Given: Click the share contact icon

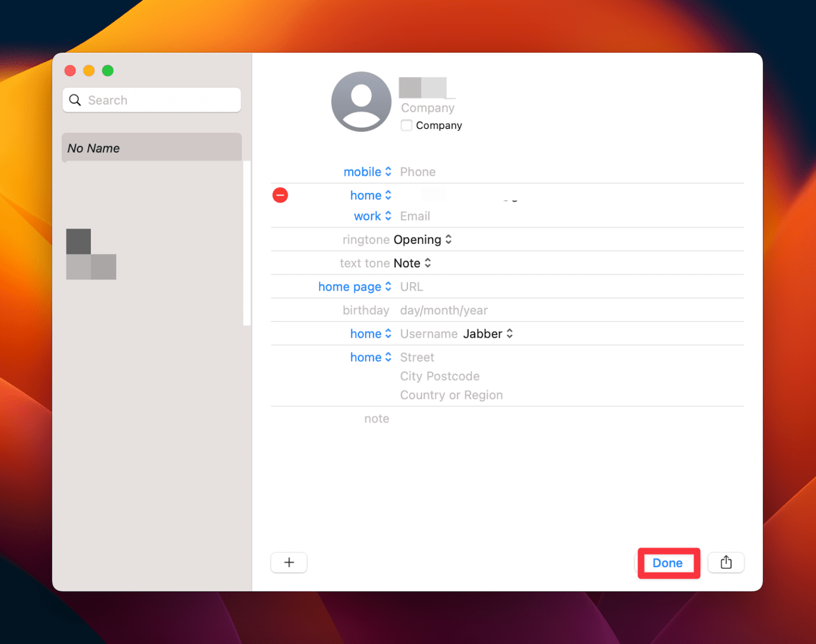Looking at the screenshot, I should (726, 562).
